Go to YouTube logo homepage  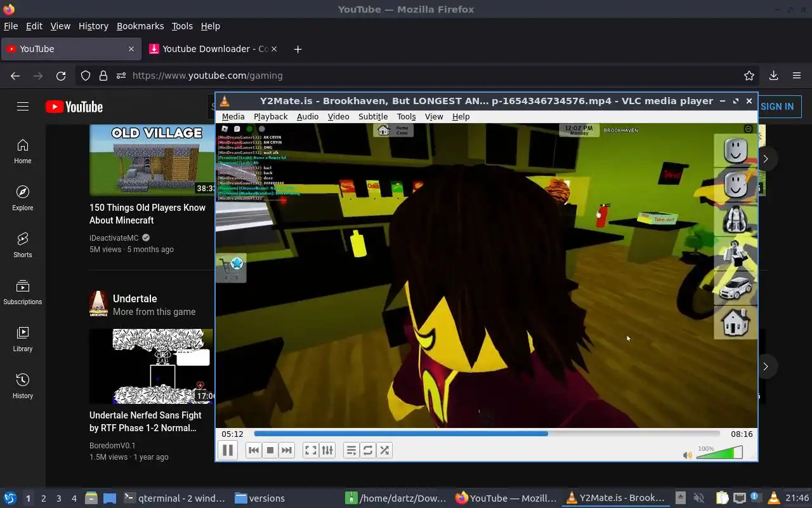pyautogui.click(x=74, y=107)
